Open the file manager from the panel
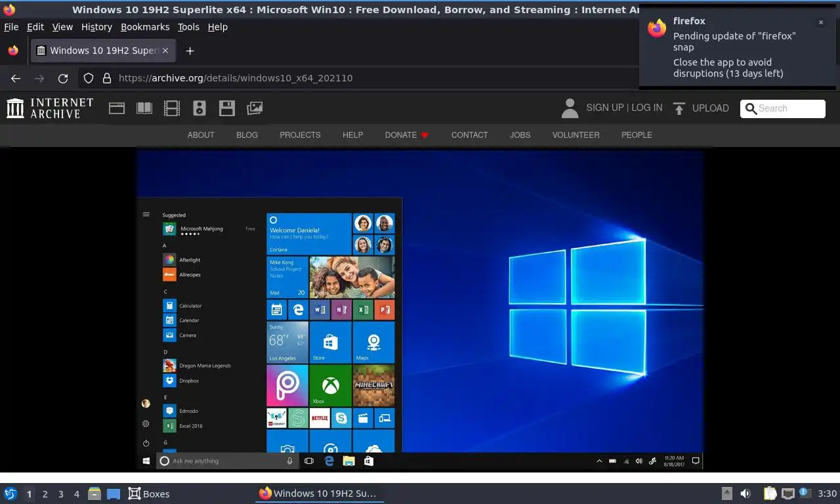The image size is (840, 504). point(94,493)
